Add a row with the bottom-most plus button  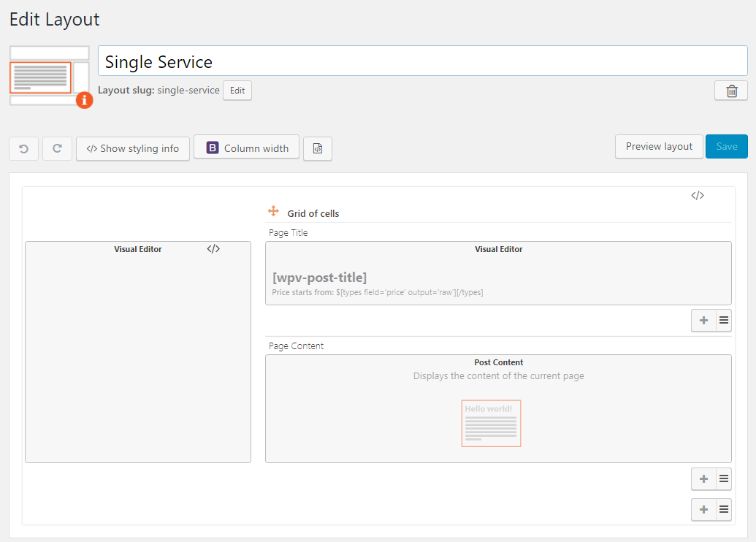704,510
